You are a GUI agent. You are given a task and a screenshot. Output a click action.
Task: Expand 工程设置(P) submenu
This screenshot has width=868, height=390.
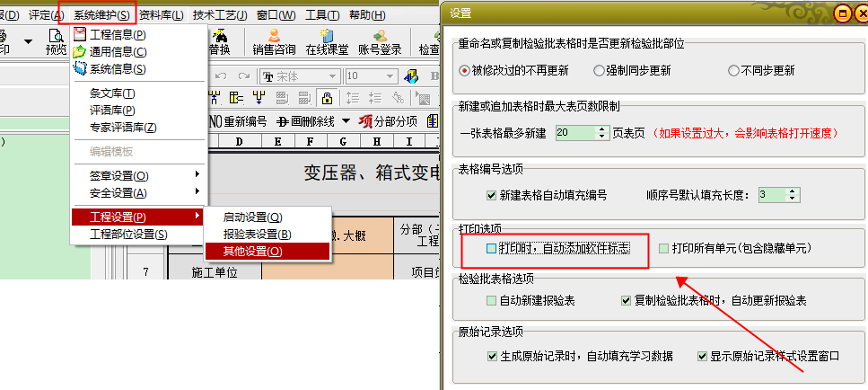[139, 217]
